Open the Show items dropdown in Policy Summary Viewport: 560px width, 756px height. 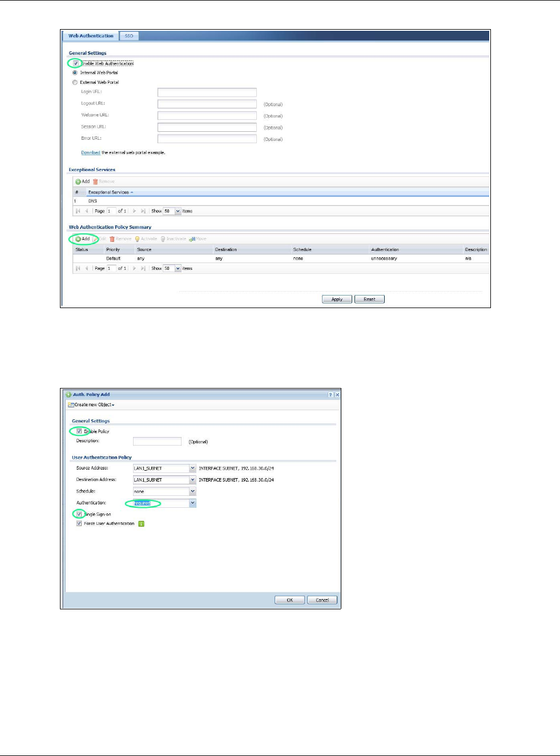click(x=178, y=268)
